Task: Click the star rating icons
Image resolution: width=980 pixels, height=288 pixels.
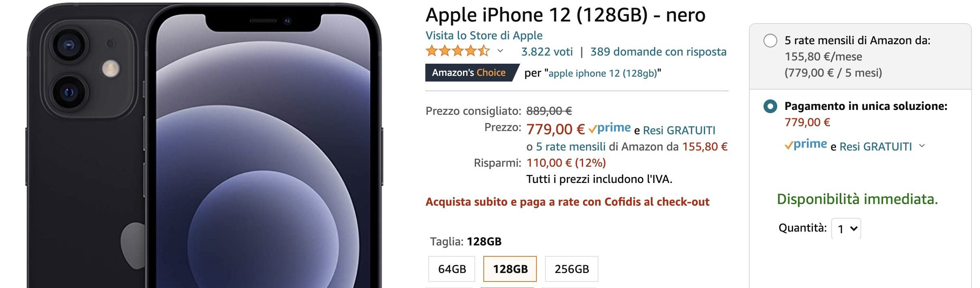Action: 458,51
